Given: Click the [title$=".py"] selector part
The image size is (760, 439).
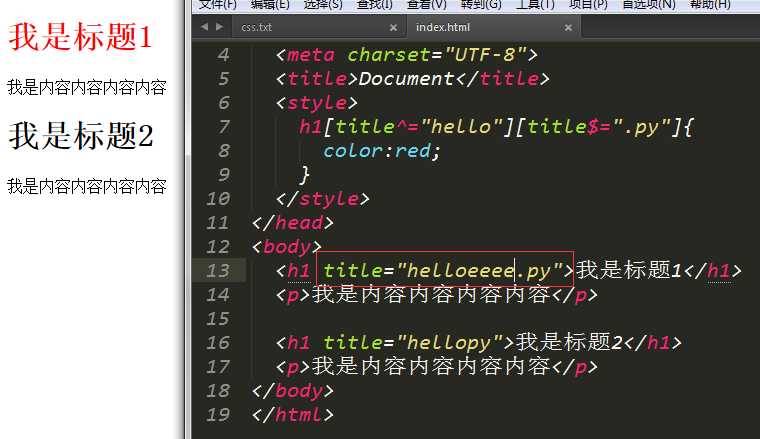Looking at the screenshot, I should click(599, 127).
